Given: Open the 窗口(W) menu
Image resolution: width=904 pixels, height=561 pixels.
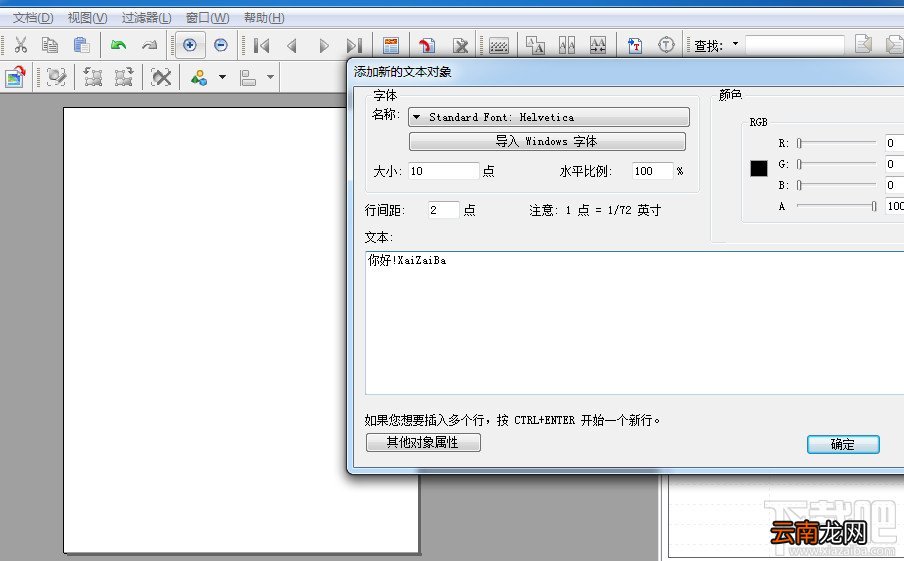Looking at the screenshot, I should coord(207,18).
